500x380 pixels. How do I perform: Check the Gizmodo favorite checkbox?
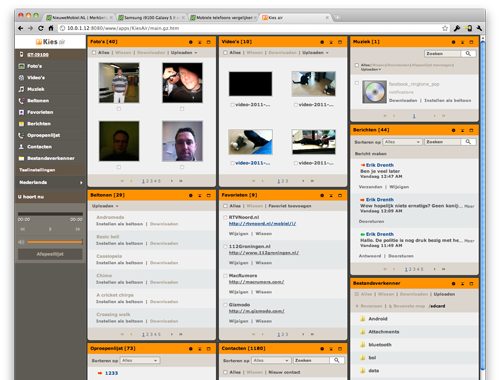pos(225,305)
